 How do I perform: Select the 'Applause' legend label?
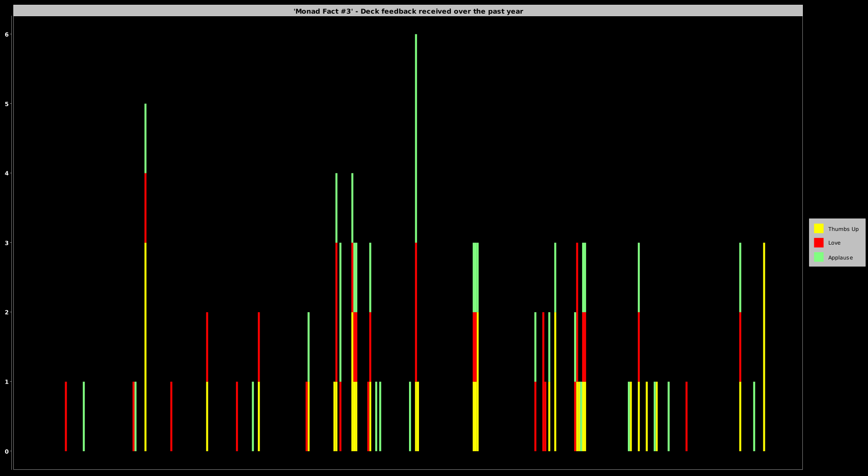[840, 258]
